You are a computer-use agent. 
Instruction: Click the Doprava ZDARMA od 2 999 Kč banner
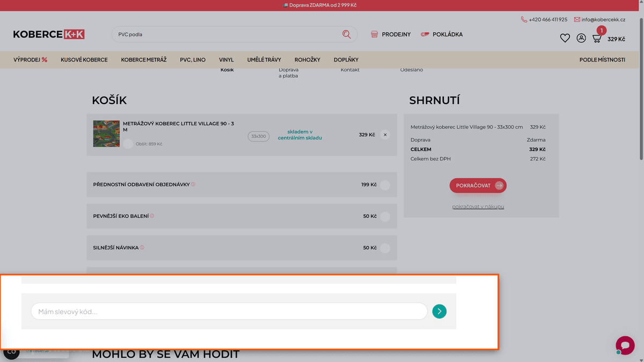pyautogui.click(x=320, y=5)
